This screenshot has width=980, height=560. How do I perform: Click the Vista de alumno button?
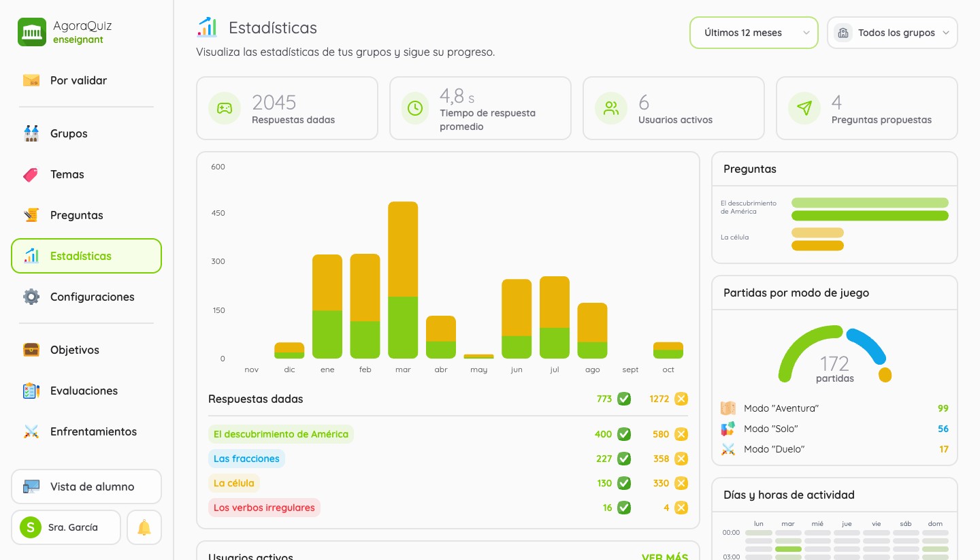[x=86, y=487]
